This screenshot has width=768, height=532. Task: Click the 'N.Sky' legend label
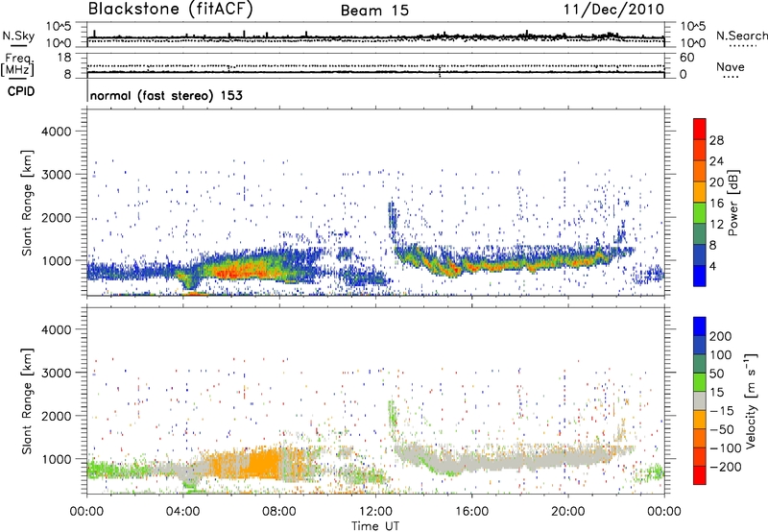tap(18, 36)
